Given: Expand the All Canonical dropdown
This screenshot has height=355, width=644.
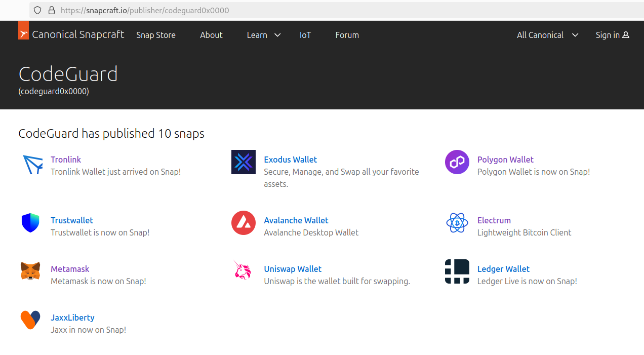Looking at the screenshot, I should tap(547, 35).
